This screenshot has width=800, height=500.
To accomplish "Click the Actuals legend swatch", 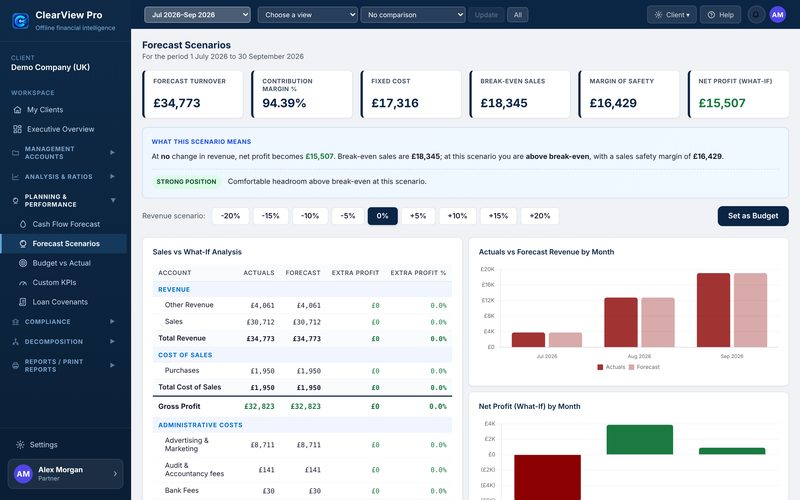I will pyautogui.click(x=600, y=367).
